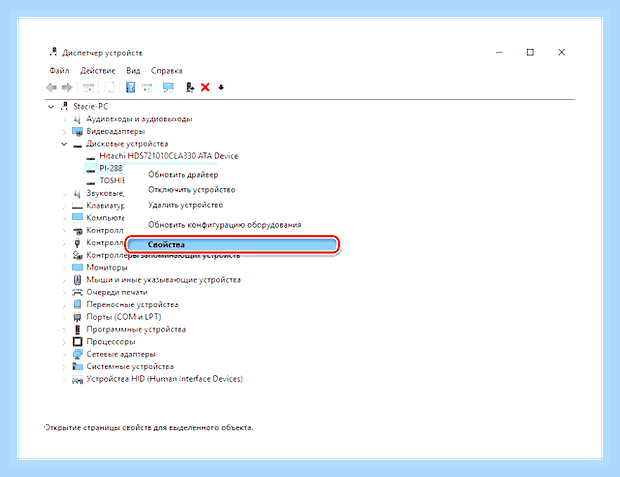Click the Аудиовходы и аудиовыходы speaker icon
Viewport: 620px width, 477px height.
coord(77,119)
